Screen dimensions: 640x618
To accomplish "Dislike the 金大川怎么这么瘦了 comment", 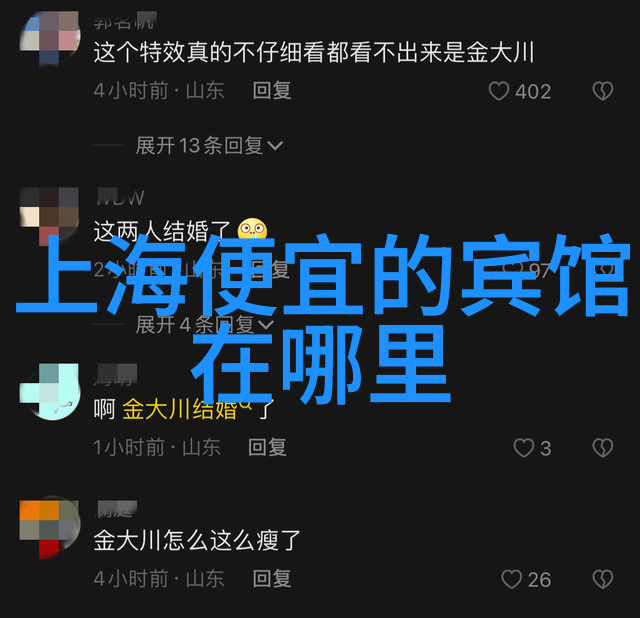I will click(x=603, y=579).
